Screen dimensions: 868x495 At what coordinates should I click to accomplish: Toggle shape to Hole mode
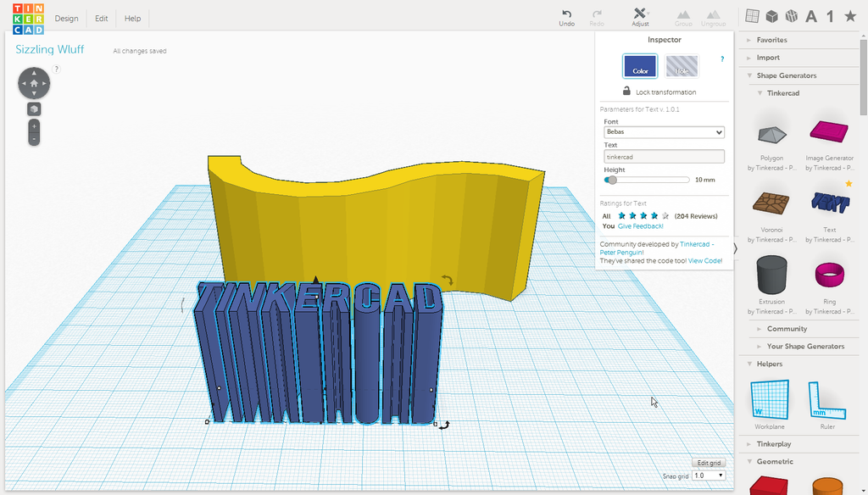(x=682, y=66)
